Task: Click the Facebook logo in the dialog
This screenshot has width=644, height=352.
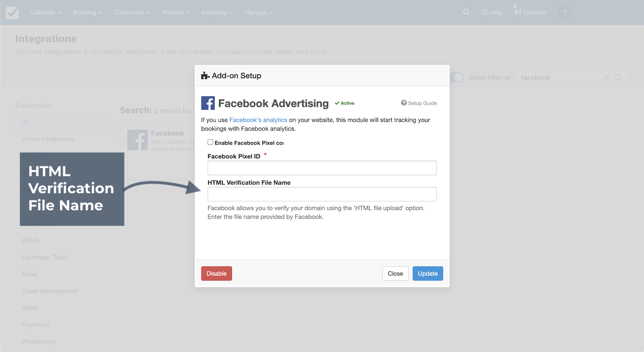Action: coord(208,103)
